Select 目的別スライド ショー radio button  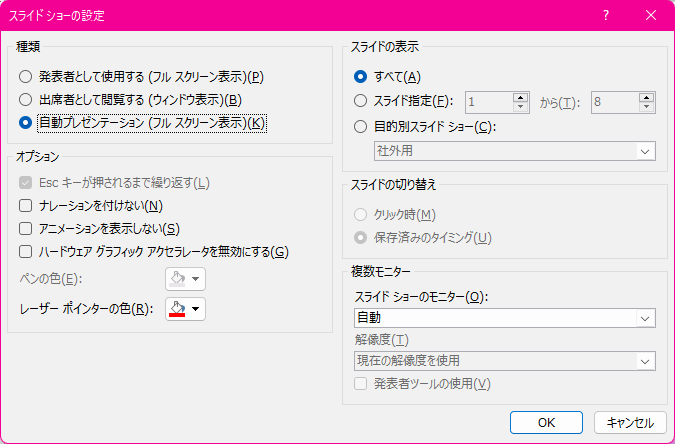361,126
